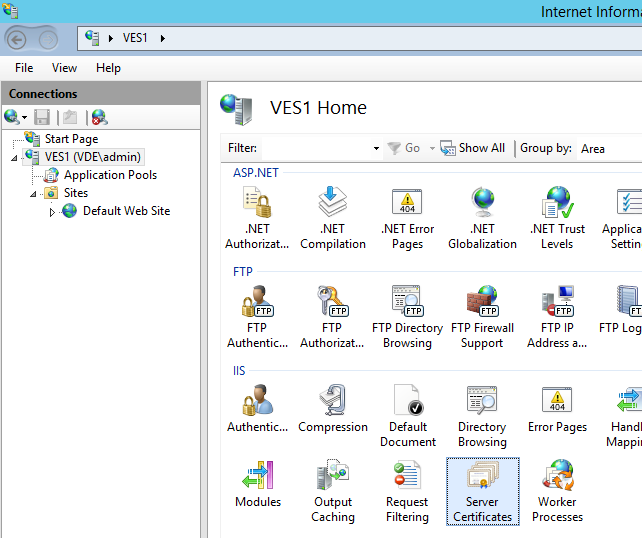Click the IIS Manager title bar icon
642x538 pixels.
click(x=10, y=11)
